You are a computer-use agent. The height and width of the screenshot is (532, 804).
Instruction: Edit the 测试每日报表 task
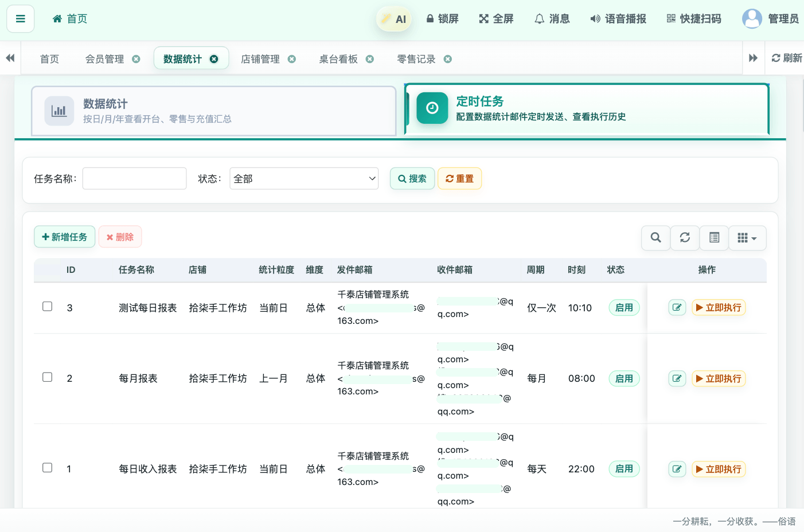click(x=677, y=307)
